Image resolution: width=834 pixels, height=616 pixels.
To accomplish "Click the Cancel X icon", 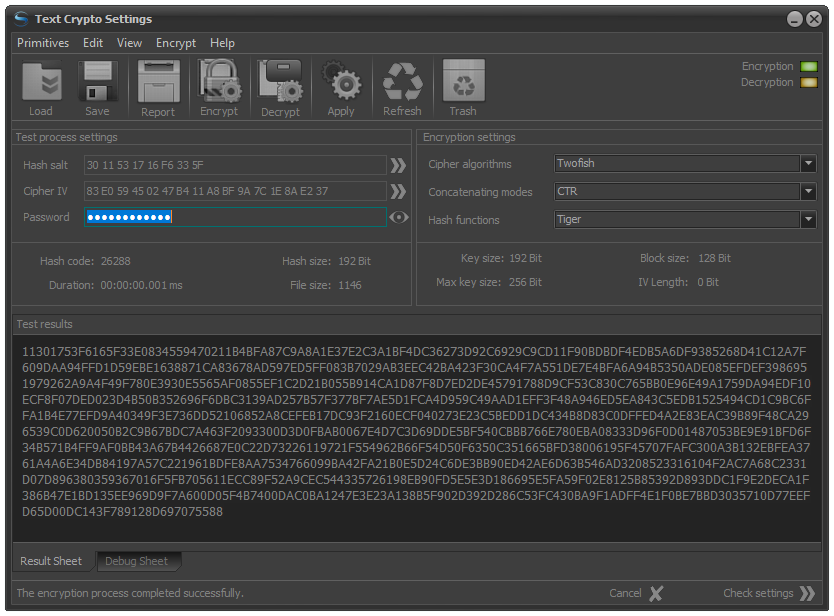I will coord(656,593).
